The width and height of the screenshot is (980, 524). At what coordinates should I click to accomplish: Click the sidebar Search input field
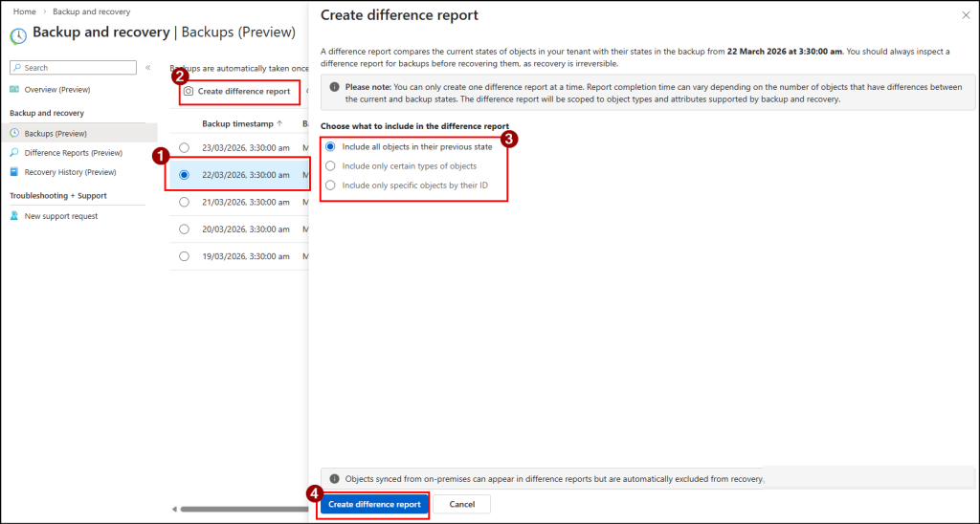[77, 68]
